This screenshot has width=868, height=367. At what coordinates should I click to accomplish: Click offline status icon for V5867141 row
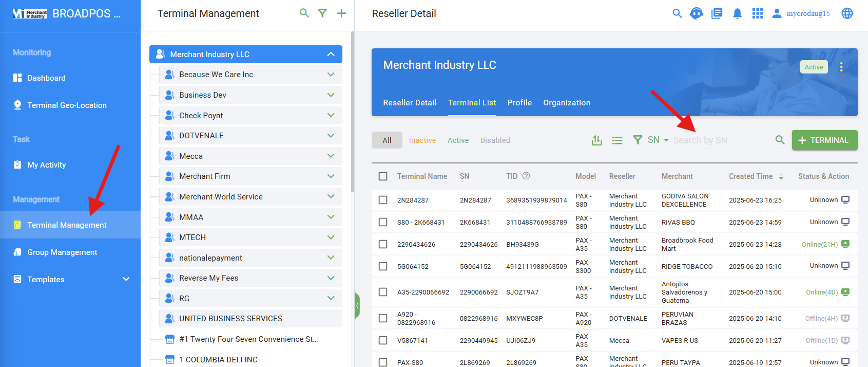pyautogui.click(x=845, y=340)
